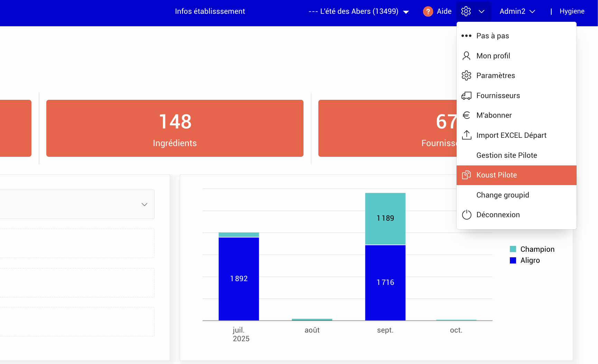Screen dimensions: 598x364
Task: Open Infos établisssement link in header
Action: 210,11
